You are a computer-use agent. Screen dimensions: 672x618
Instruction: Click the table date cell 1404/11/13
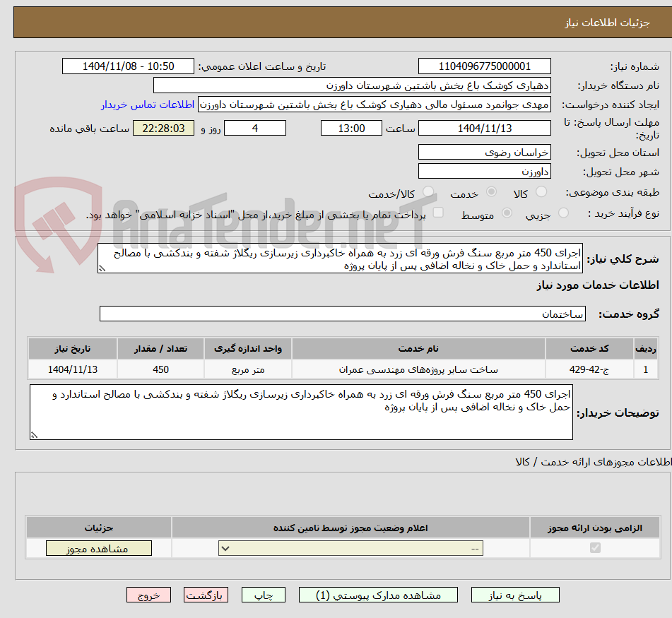point(72,369)
